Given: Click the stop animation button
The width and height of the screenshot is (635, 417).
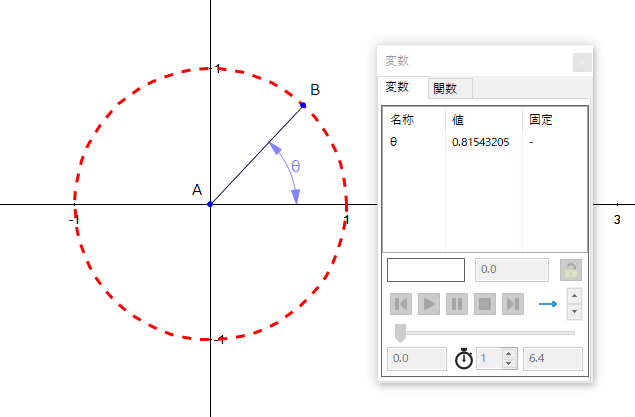Looking at the screenshot, I should [485, 304].
